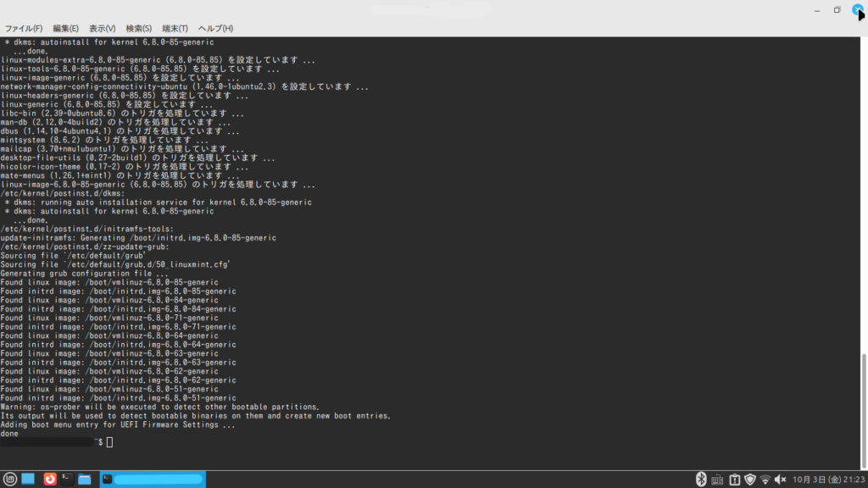Launch the Firefox browser from panel

tap(50, 480)
